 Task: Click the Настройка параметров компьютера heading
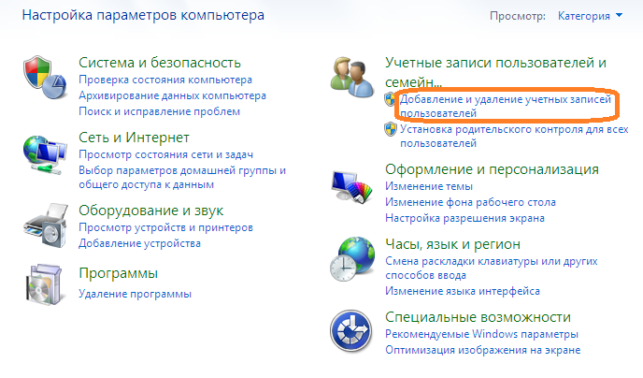(143, 15)
